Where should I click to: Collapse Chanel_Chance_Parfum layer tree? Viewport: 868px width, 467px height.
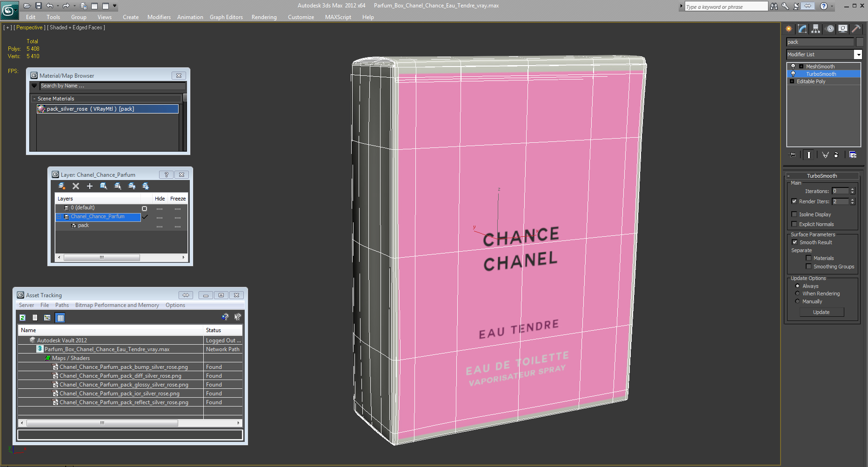[59, 217]
